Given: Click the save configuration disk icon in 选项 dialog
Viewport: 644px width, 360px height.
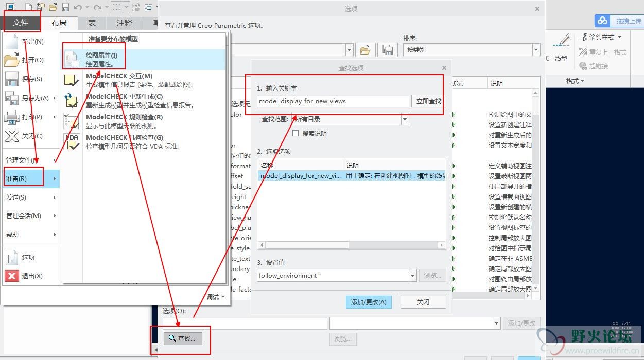Looking at the screenshot, I should click(x=388, y=50).
